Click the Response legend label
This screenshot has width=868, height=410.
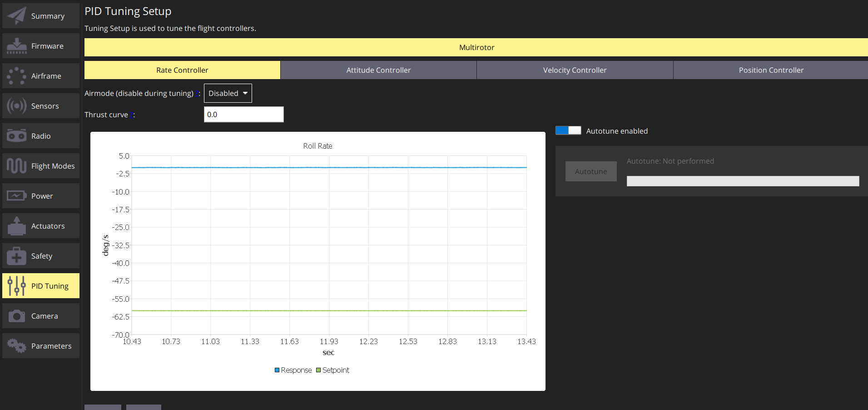[296, 370]
